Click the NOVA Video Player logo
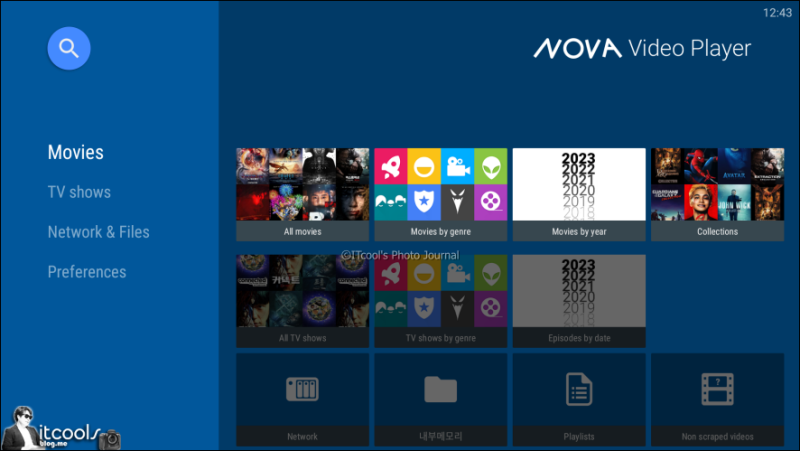Viewport: 800px width, 451px height. pyautogui.click(x=642, y=48)
